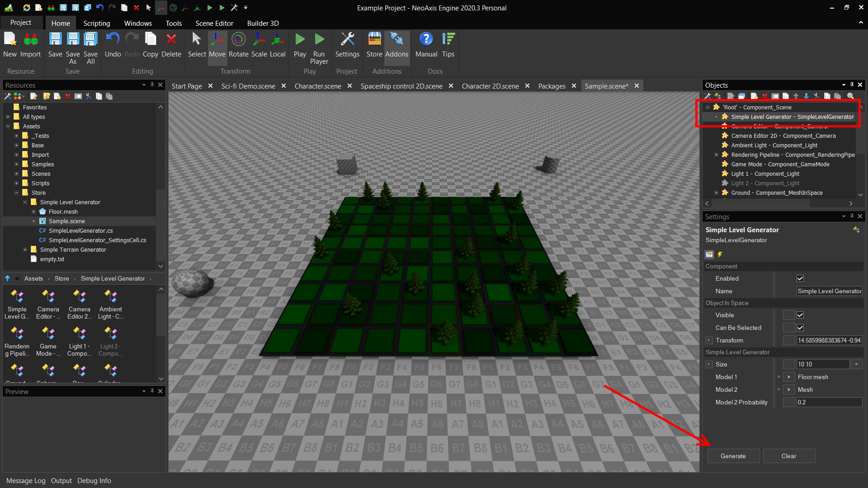Screen dimensions: 868x488
Task: Expand the Ground component in Objects tree
Action: pos(716,192)
